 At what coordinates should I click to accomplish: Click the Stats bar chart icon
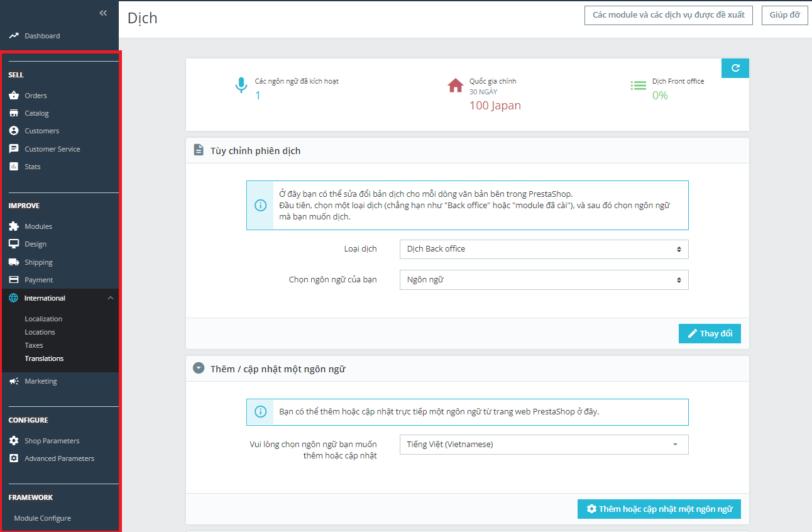14,167
